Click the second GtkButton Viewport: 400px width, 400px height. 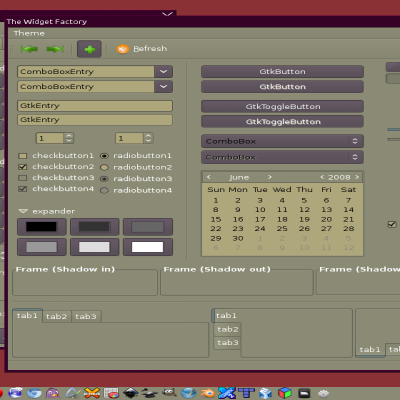[x=282, y=87]
